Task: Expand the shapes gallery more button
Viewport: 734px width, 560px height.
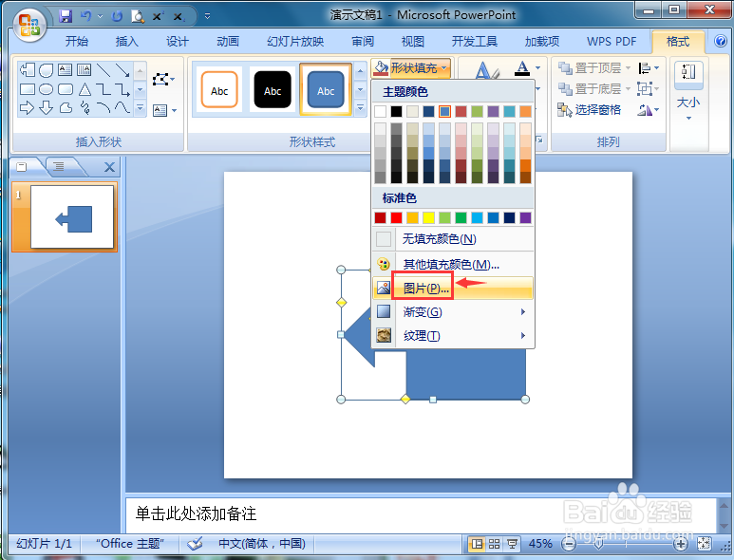Action: (x=140, y=108)
